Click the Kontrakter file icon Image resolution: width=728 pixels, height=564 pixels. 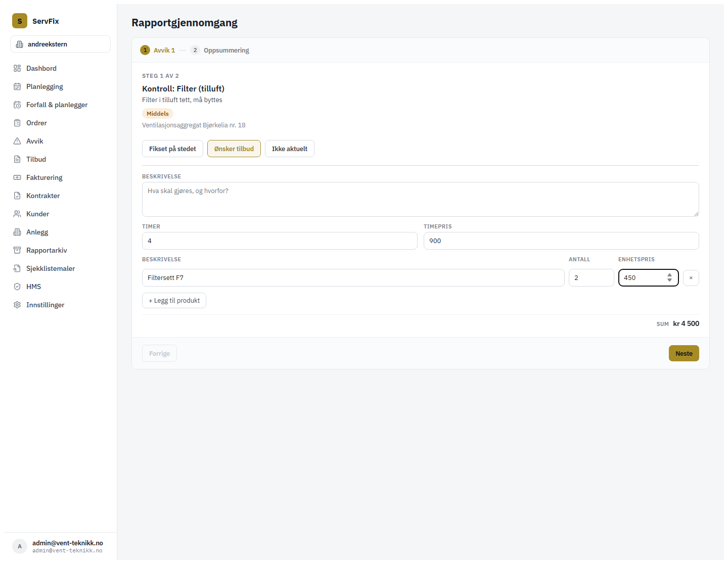point(17,196)
